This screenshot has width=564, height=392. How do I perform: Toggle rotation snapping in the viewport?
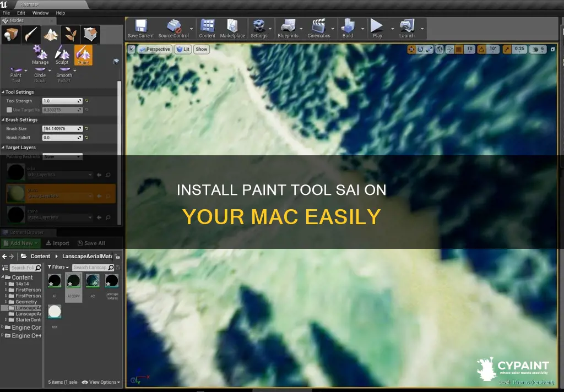(x=481, y=50)
